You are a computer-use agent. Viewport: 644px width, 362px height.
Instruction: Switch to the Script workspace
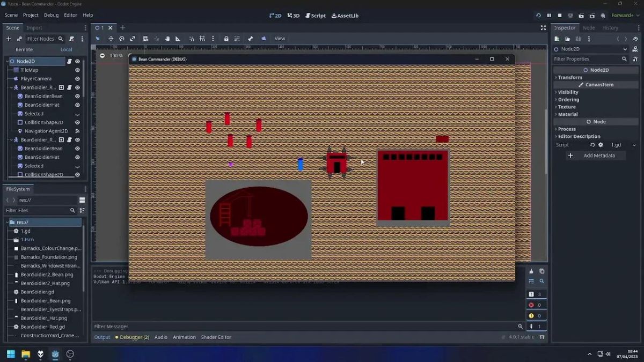coord(316,16)
